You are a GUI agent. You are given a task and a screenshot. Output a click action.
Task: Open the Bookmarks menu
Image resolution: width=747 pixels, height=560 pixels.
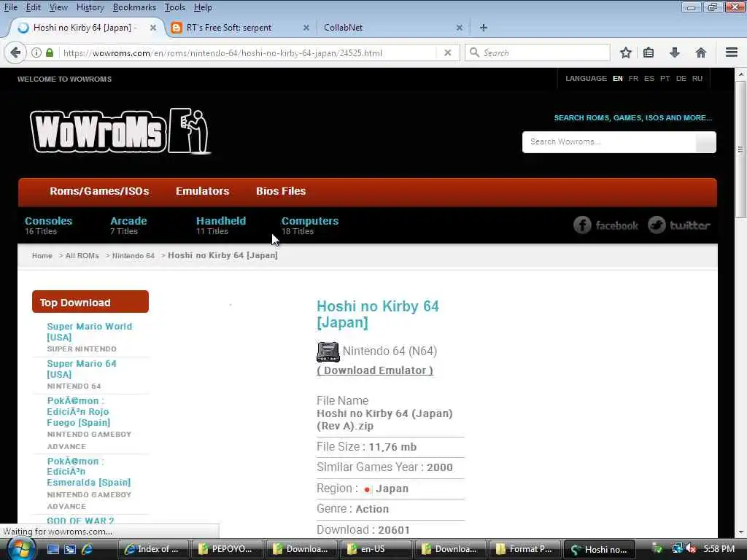(x=134, y=7)
